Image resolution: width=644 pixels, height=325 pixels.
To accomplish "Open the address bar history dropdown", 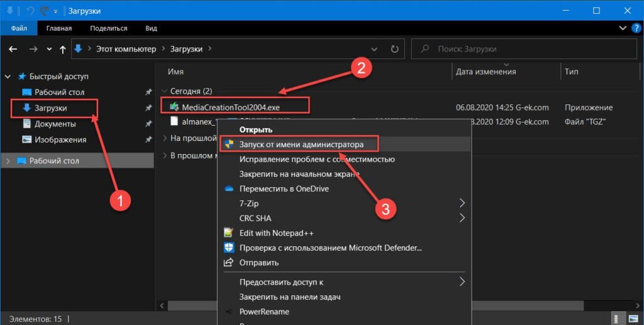I will click(375, 49).
